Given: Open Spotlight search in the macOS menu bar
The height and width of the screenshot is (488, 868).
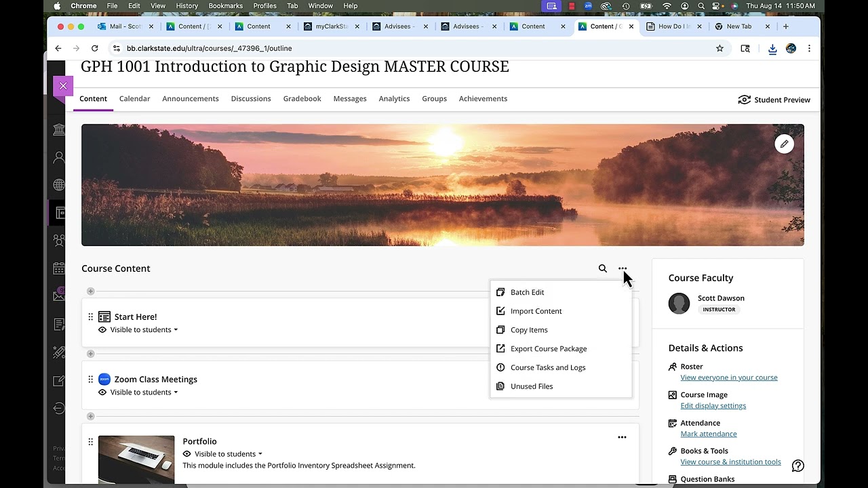Looking at the screenshot, I should pos(701,6).
